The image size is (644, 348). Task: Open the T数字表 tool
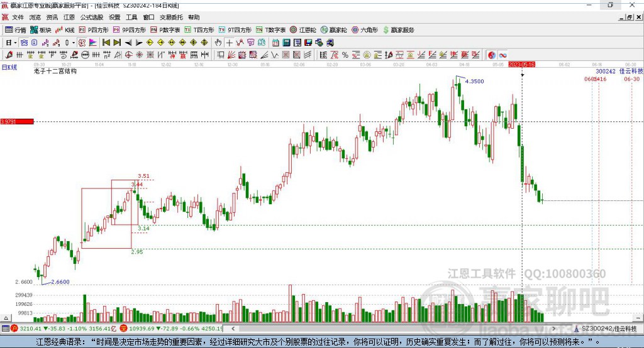(270, 30)
